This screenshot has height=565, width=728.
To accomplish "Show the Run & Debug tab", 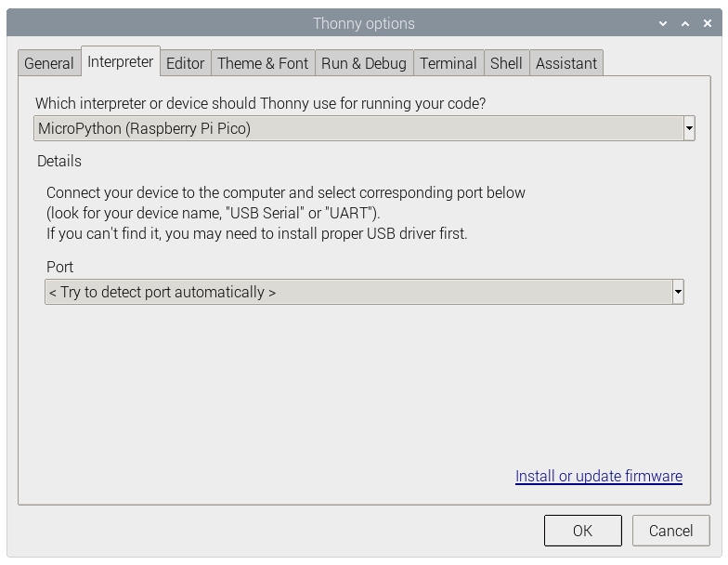I will click(x=364, y=63).
